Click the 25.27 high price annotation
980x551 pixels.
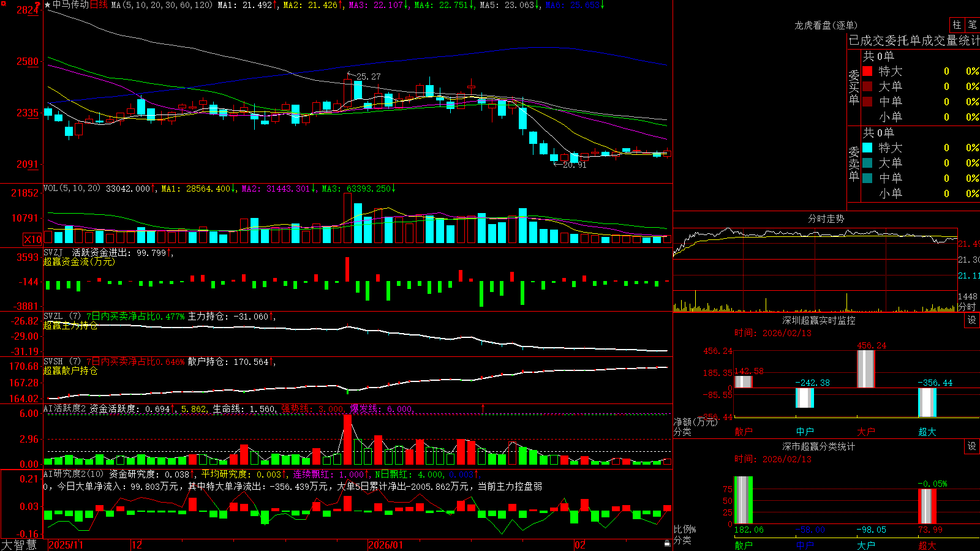pyautogui.click(x=368, y=77)
